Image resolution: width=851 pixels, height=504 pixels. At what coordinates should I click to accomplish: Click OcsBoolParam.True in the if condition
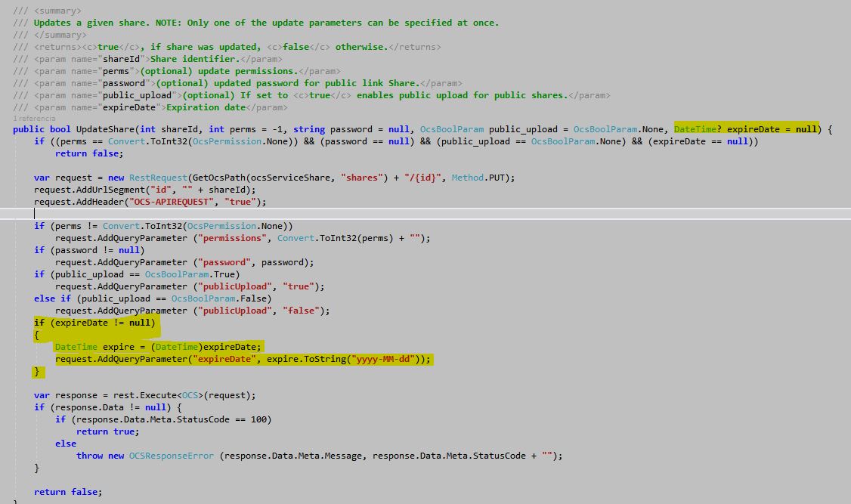pyautogui.click(x=190, y=274)
